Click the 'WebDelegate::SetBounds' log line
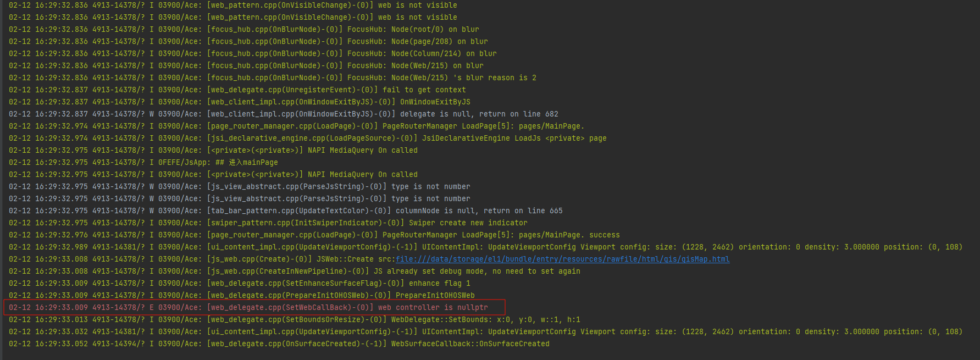The image size is (980, 360). point(295,319)
